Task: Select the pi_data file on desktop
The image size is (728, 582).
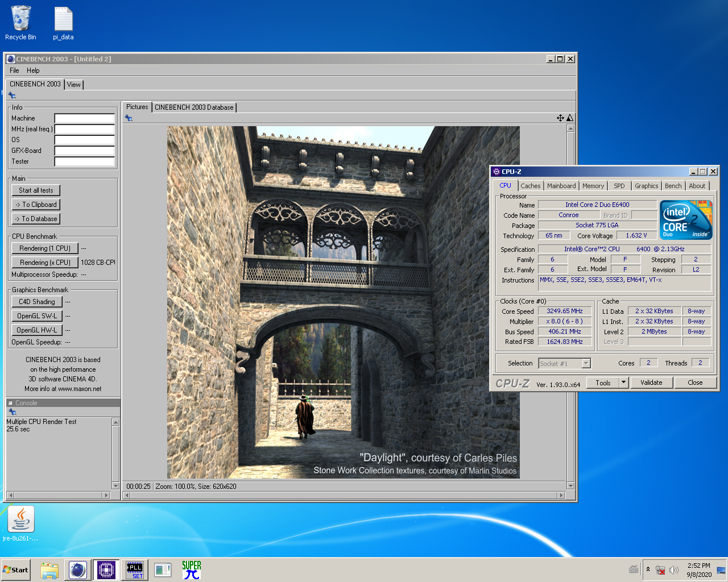Action: click(x=63, y=24)
